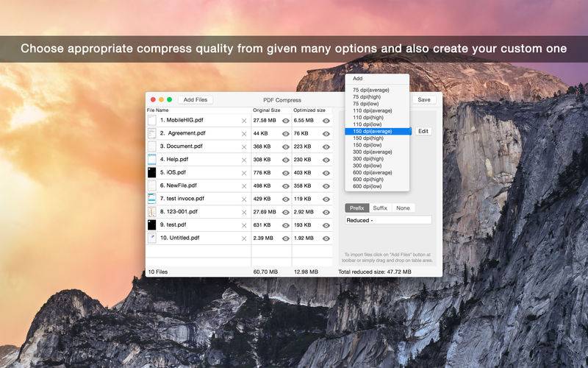Preview original NewFile.pdf 498 KB eye icon
The image size is (588, 368).
(286, 186)
